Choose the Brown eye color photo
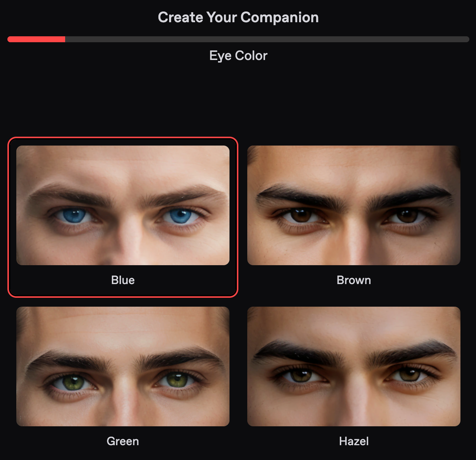The width and height of the screenshot is (476, 460). [354, 205]
